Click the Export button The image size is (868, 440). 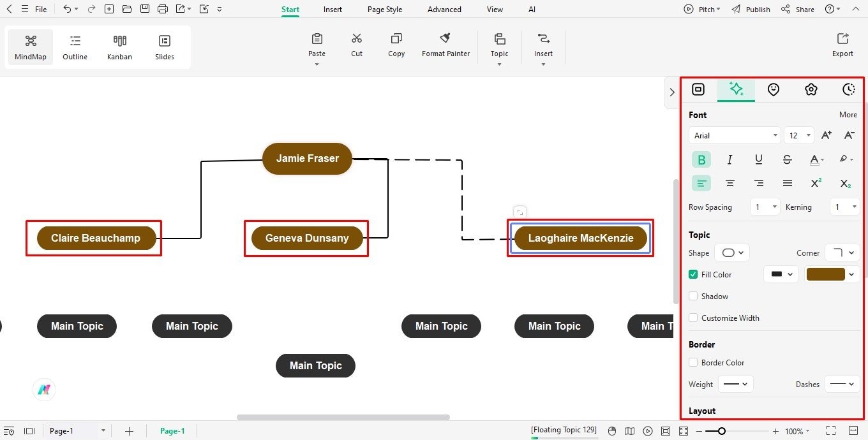tap(842, 45)
